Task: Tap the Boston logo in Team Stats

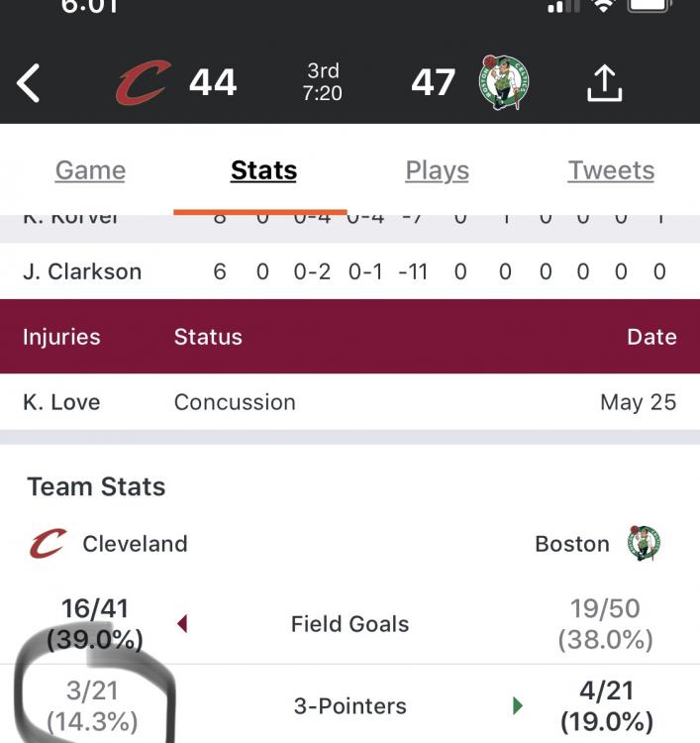Action: 644,544
